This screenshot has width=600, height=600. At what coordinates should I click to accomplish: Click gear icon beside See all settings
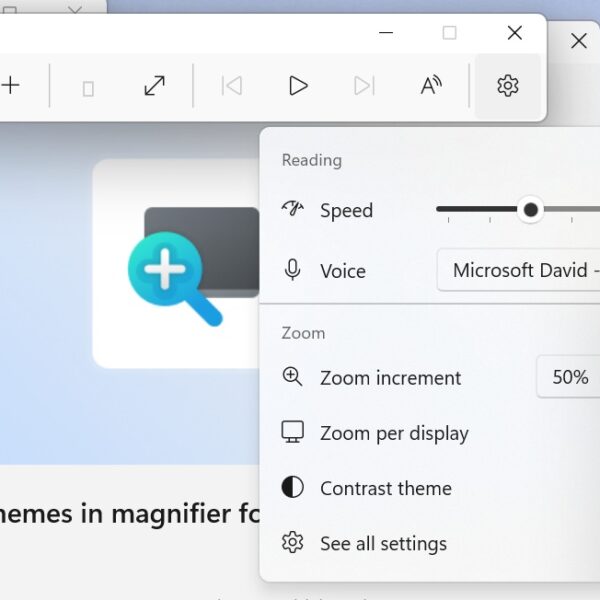pos(293,542)
